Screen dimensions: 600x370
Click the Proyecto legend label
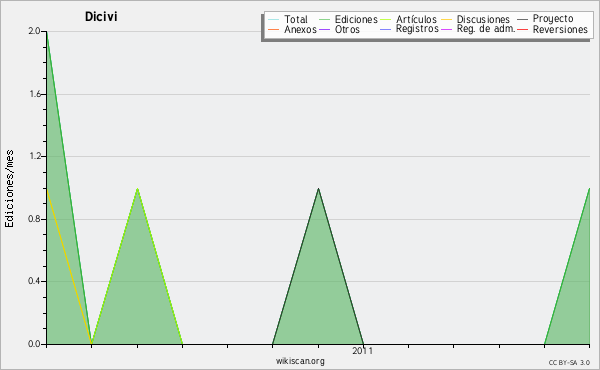553,19
